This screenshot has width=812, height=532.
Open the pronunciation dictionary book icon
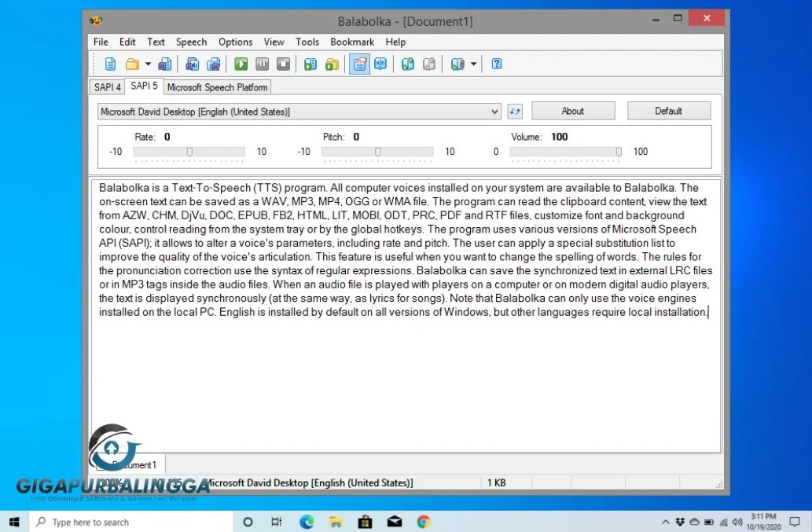[x=380, y=64]
